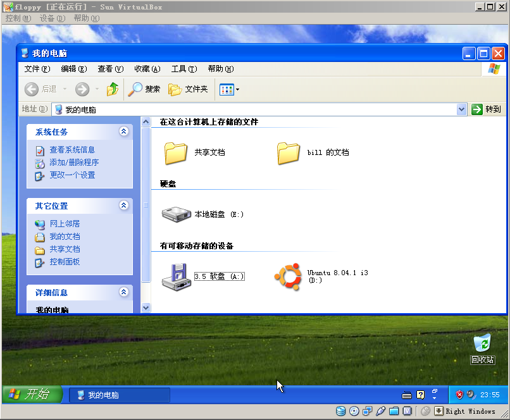Click VirtualBox host key arrow icon

coord(438,411)
